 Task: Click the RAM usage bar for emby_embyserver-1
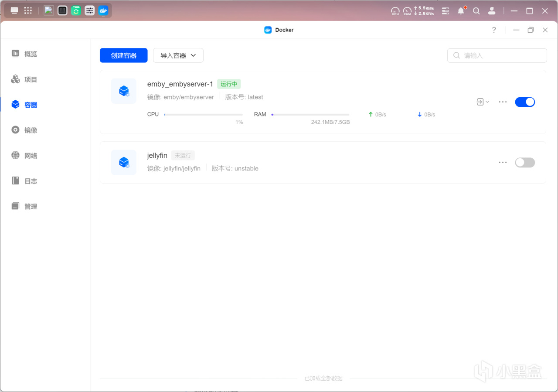click(310, 115)
